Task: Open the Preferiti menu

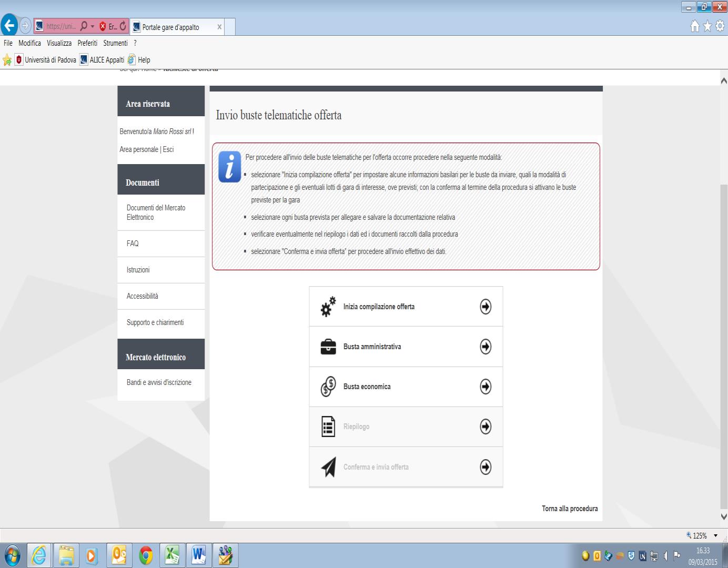Action: tap(87, 43)
